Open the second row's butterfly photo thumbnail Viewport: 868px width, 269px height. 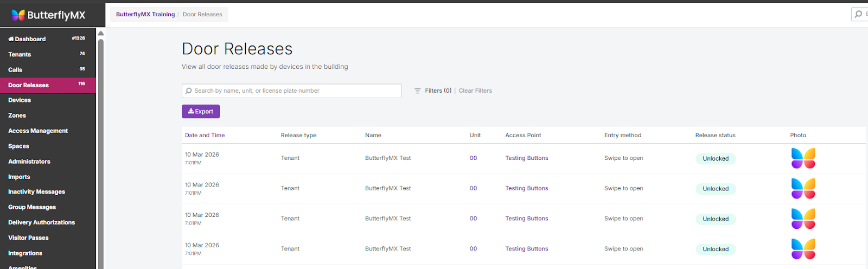[x=803, y=189]
